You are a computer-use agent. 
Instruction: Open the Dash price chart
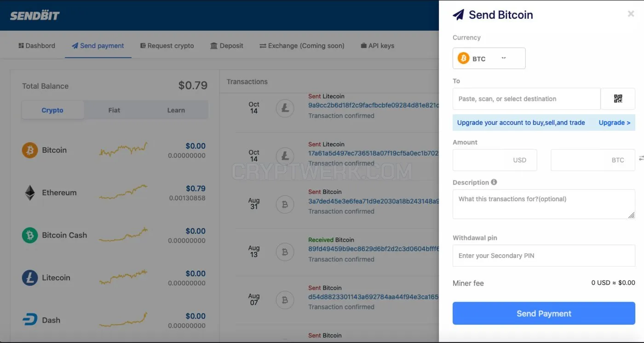[x=123, y=319]
